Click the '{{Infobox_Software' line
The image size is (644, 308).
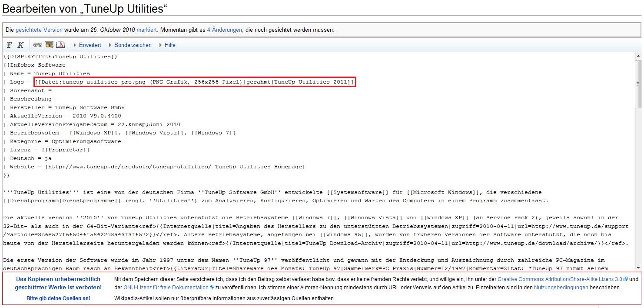point(34,65)
